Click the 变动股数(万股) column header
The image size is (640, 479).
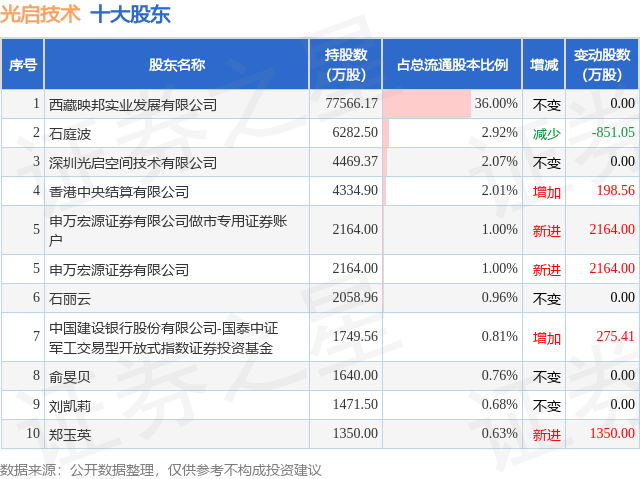tap(605, 64)
